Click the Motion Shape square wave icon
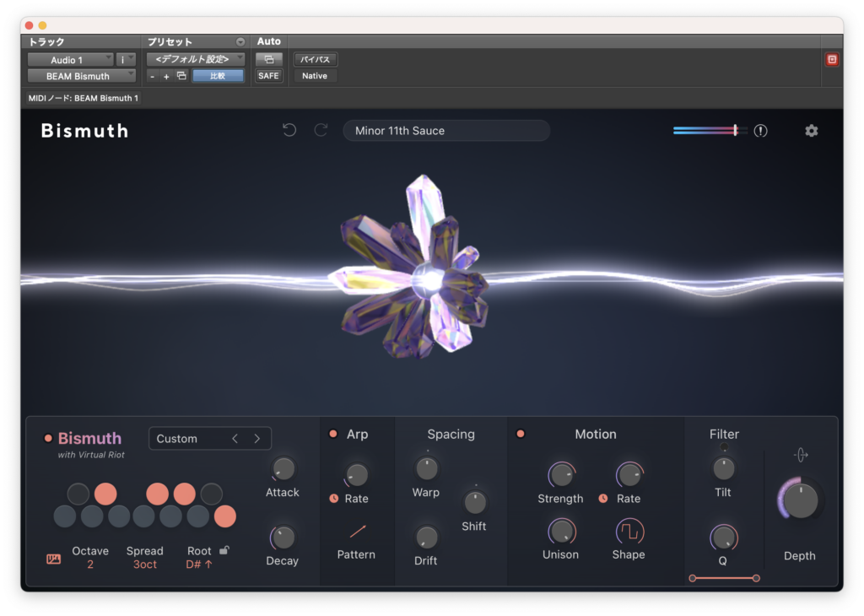Image resolution: width=864 pixels, height=616 pixels. [629, 532]
